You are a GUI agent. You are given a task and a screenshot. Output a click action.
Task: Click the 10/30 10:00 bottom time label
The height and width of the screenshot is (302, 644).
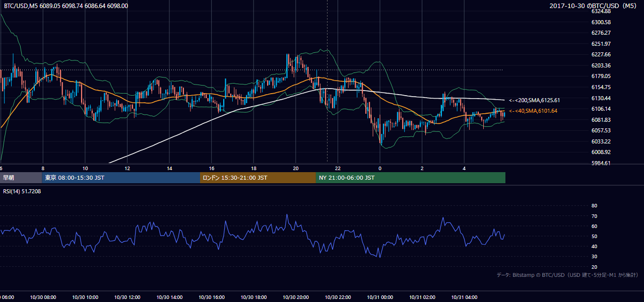85,297
